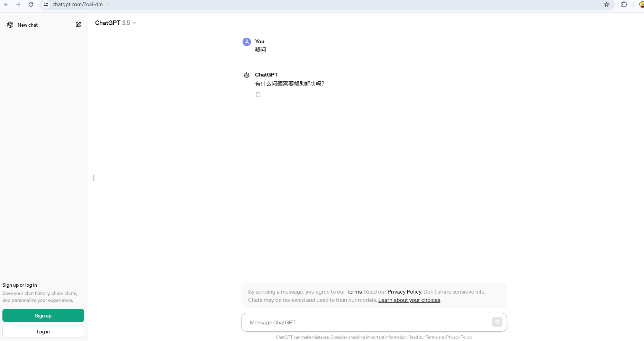This screenshot has height=341, width=644.
Task: Bookmark this page with the star icon
Action: (607, 5)
